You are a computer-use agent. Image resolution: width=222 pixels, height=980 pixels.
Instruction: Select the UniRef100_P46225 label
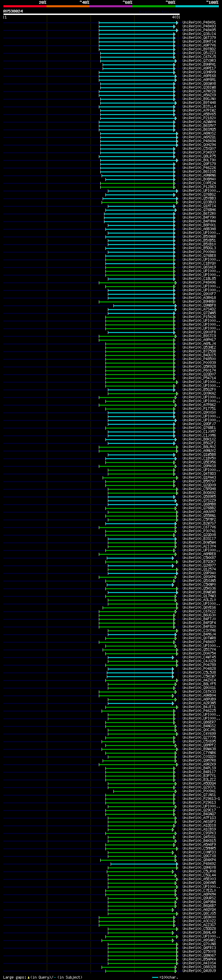tap(199, 711)
